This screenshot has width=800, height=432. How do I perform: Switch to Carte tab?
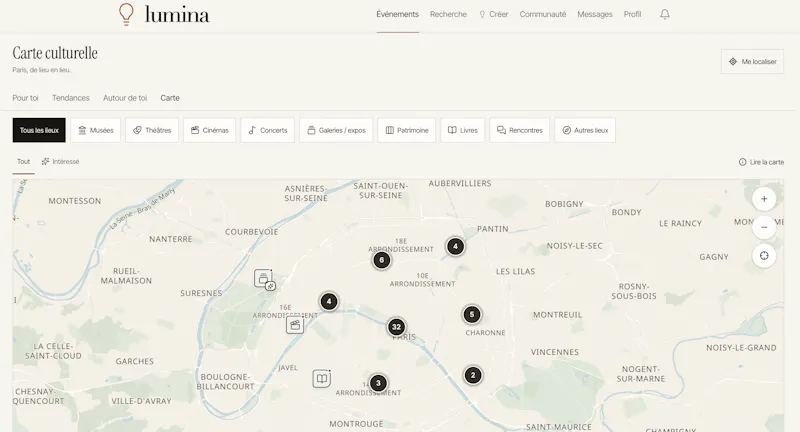tap(170, 98)
